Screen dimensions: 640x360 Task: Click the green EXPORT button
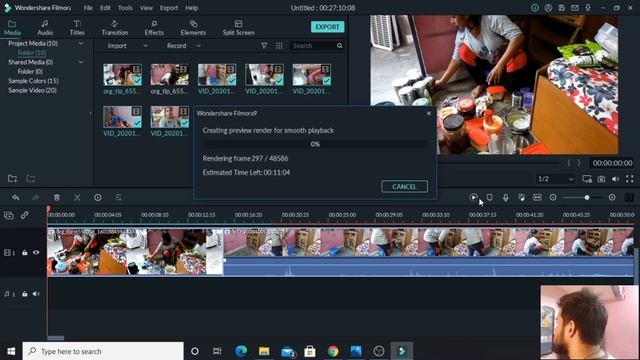click(x=327, y=27)
